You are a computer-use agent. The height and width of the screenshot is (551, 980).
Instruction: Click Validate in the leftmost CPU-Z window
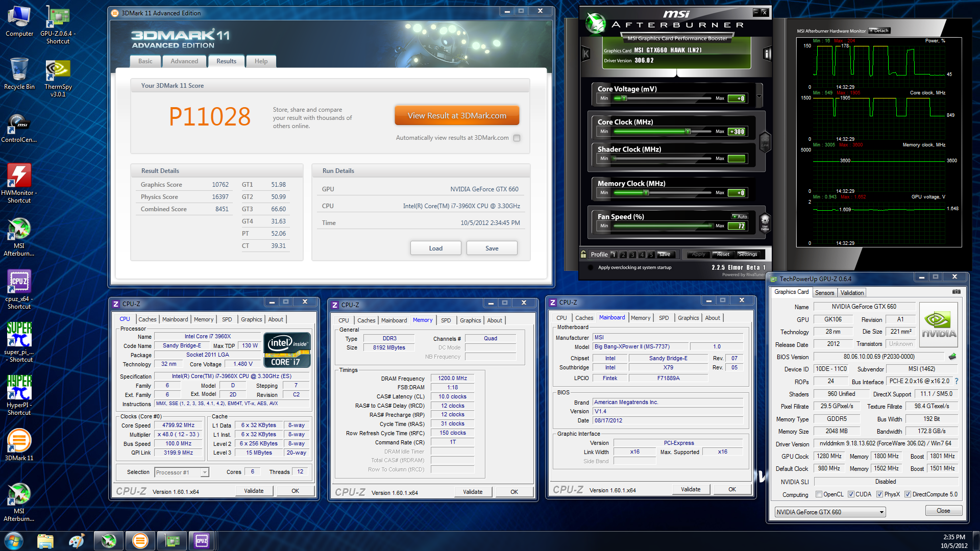(254, 491)
